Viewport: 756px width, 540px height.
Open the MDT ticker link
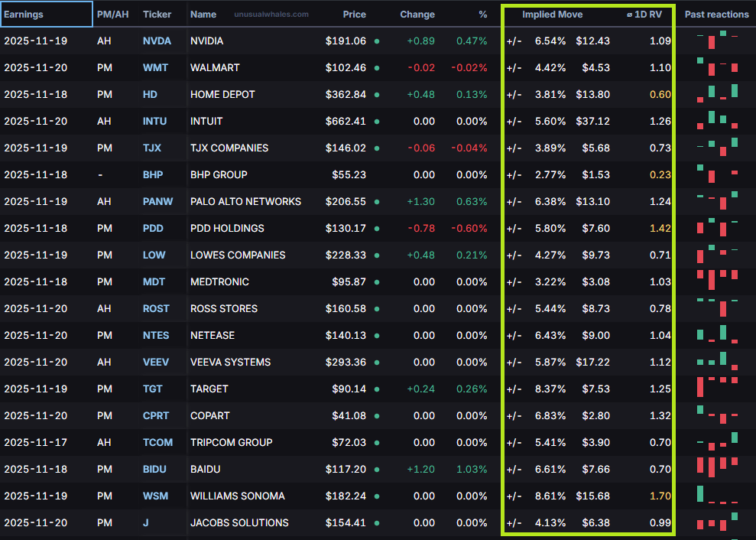click(154, 281)
